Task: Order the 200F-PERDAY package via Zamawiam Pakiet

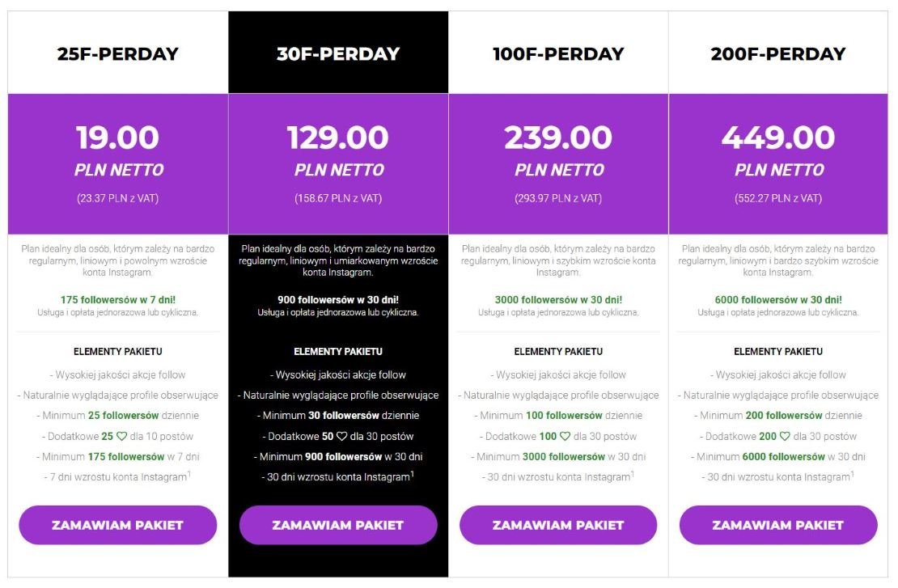Action: (x=778, y=525)
